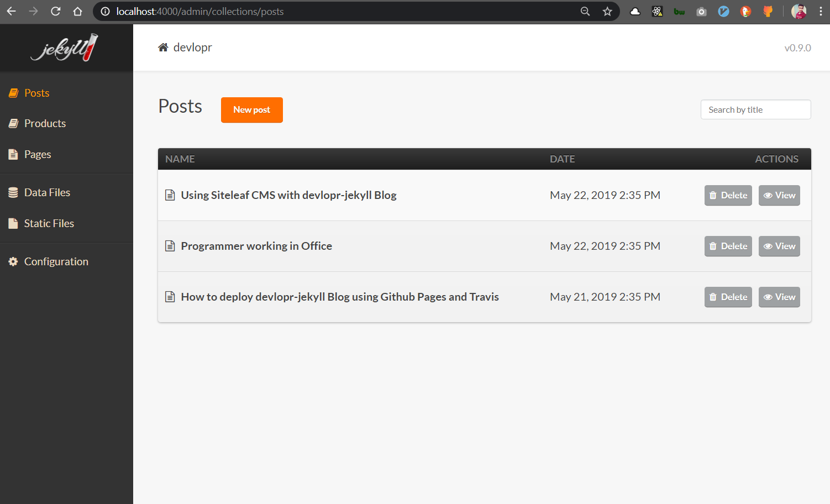Viewport: 830px width, 504px height.
Task: Navigate to Static Files in the sidebar menu
Action: (49, 223)
